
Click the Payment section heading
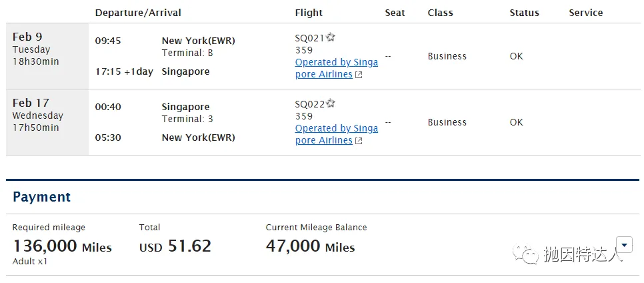click(x=41, y=197)
